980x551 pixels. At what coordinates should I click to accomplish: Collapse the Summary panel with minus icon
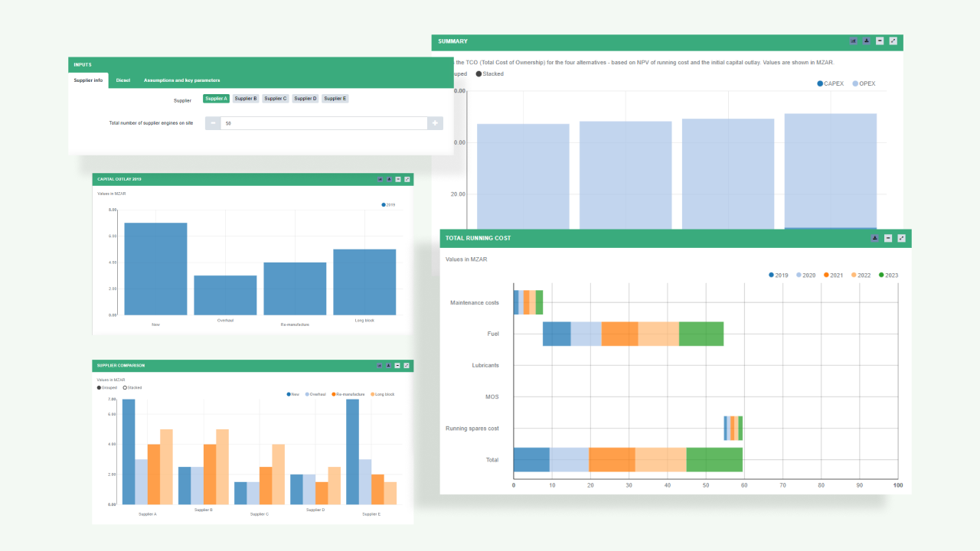(880, 41)
